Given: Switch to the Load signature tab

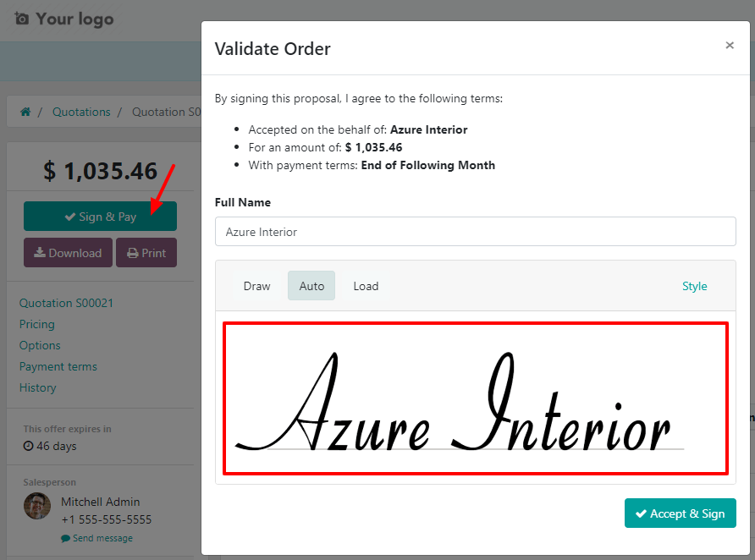Looking at the screenshot, I should point(366,286).
